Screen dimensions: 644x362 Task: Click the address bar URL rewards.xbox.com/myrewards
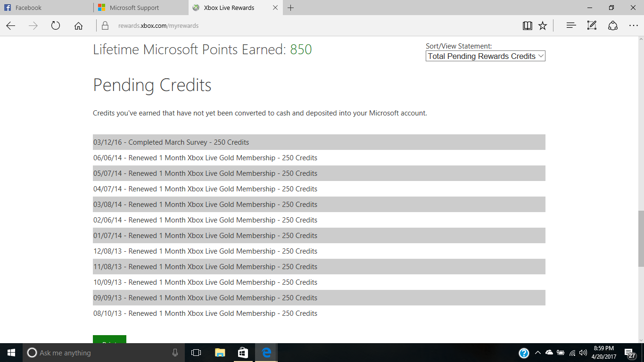pos(158,26)
